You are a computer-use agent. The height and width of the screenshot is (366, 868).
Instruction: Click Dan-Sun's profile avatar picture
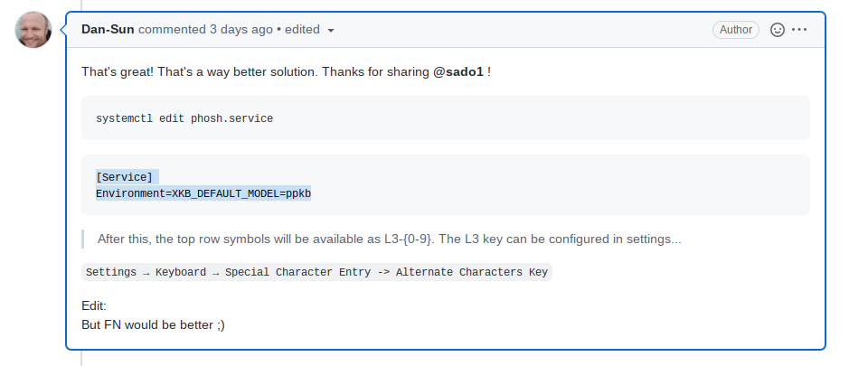33,31
